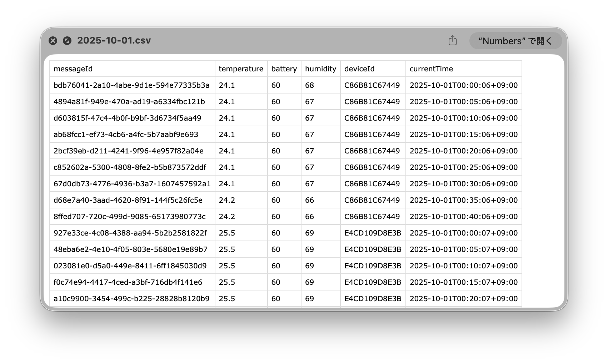The image size is (608, 364).
Task: Click the Share icon in the title bar
Action: click(453, 41)
